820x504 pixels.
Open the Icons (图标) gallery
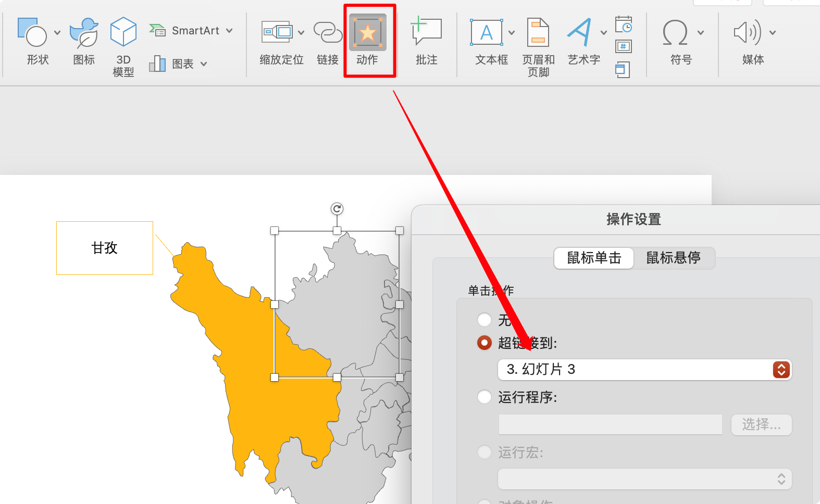(x=84, y=32)
